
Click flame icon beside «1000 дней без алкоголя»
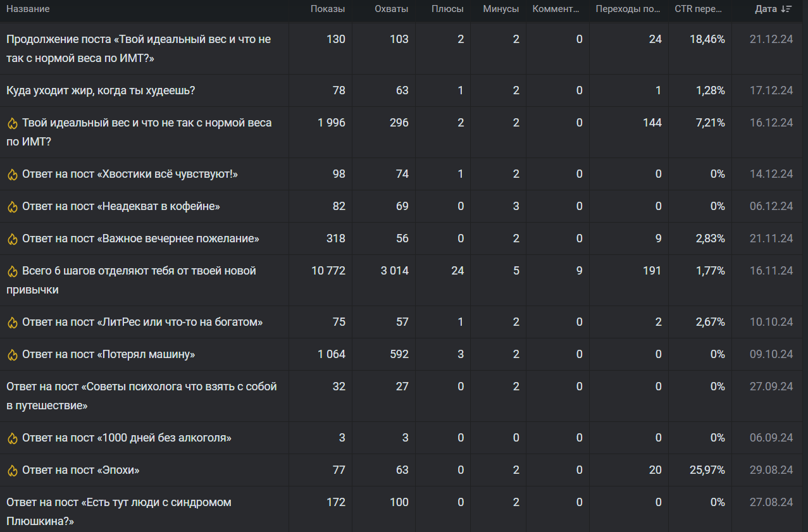(x=12, y=438)
